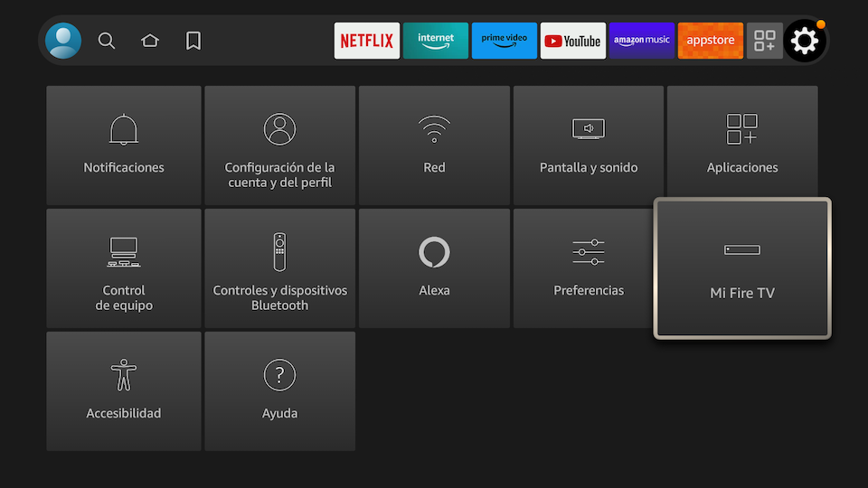Go to the Home screen icon
This screenshot has height=488, width=868.
coord(150,41)
